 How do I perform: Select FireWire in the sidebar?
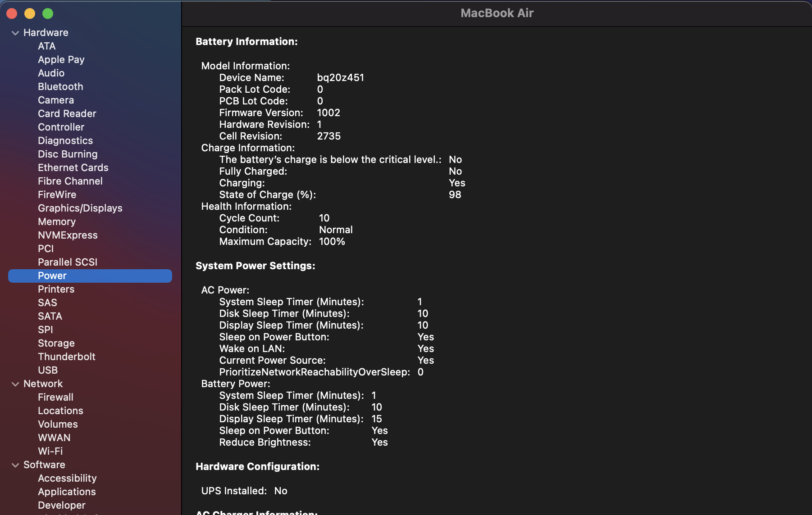click(x=57, y=195)
